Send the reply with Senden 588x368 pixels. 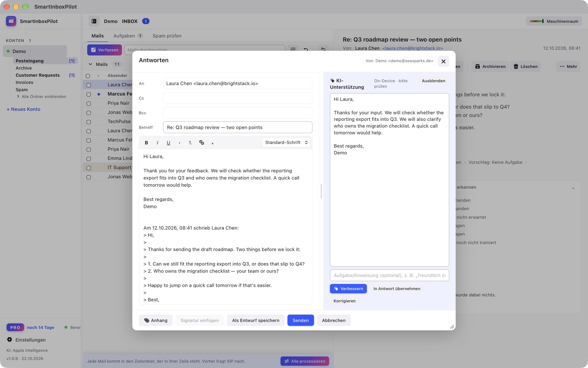[x=301, y=320]
